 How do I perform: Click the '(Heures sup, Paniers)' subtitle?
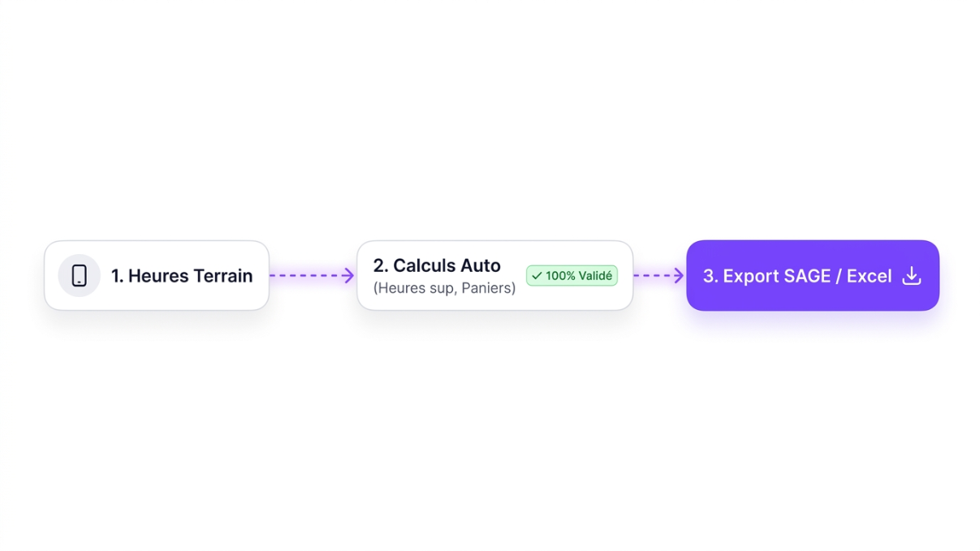(x=444, y=288)
